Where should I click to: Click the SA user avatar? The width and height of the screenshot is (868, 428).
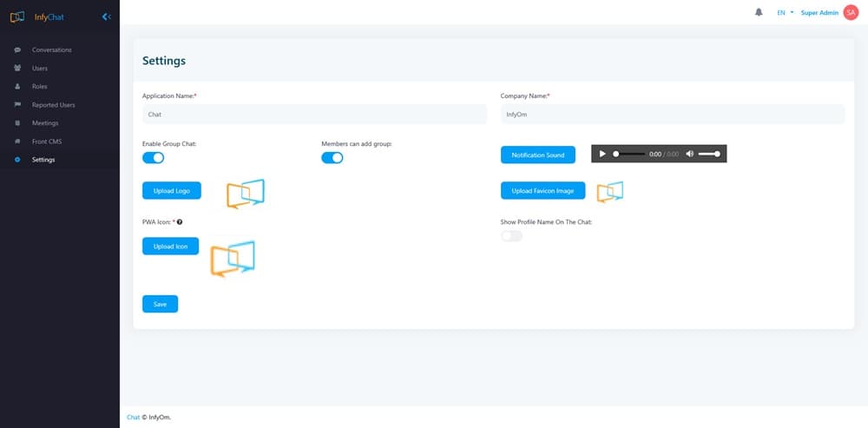(850, 12)
